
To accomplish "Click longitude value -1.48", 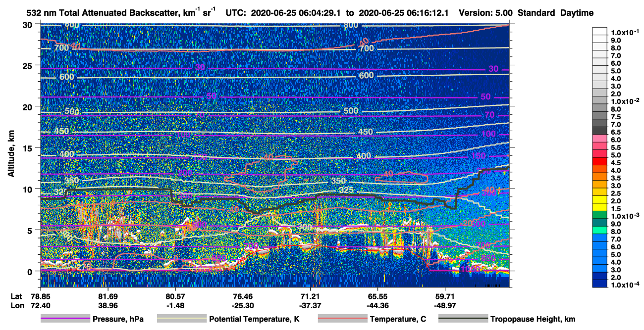I will click(175, 305).
